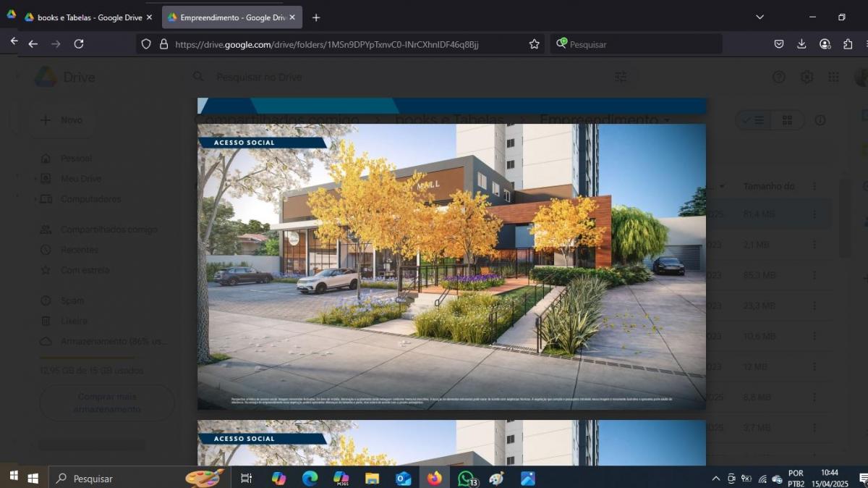868x488 pixels.
Task: Open more actions for the 85,3 MB file
Action: pyautogui.click(x=814, y=275)
